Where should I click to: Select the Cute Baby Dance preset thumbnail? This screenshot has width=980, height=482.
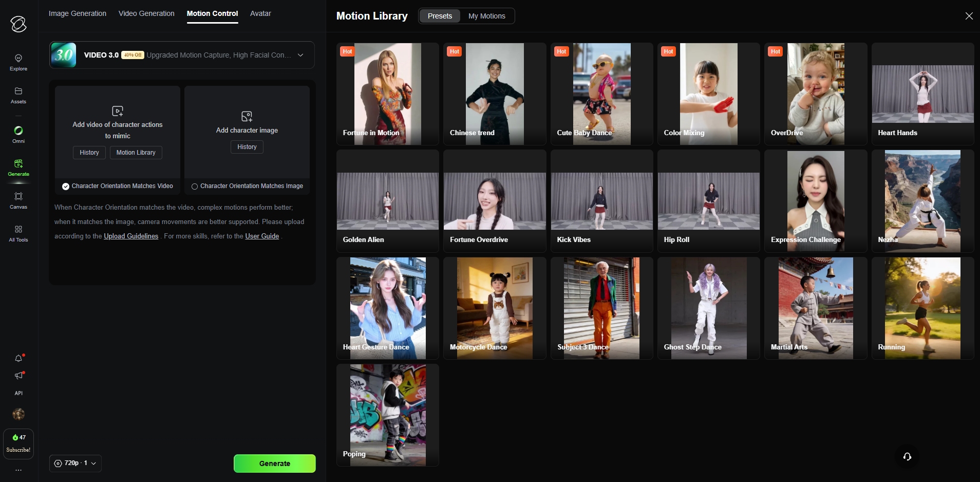point(601,94)
